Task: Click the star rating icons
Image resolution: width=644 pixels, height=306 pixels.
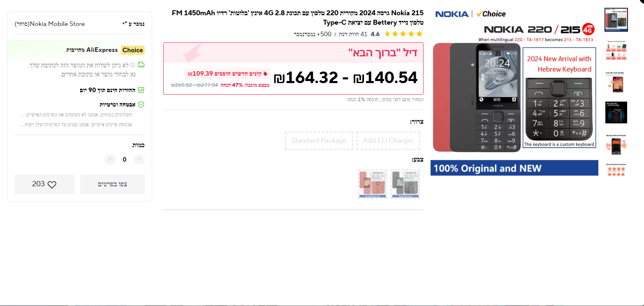Action: coord(403,34)
